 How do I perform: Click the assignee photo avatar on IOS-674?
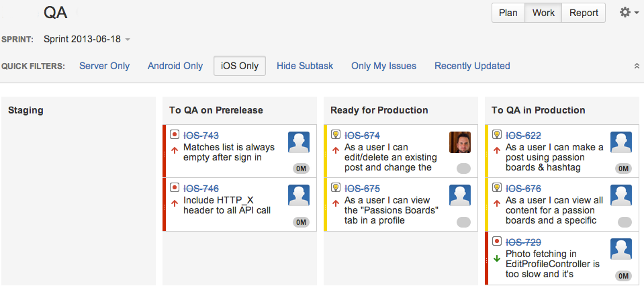(460, 142)
